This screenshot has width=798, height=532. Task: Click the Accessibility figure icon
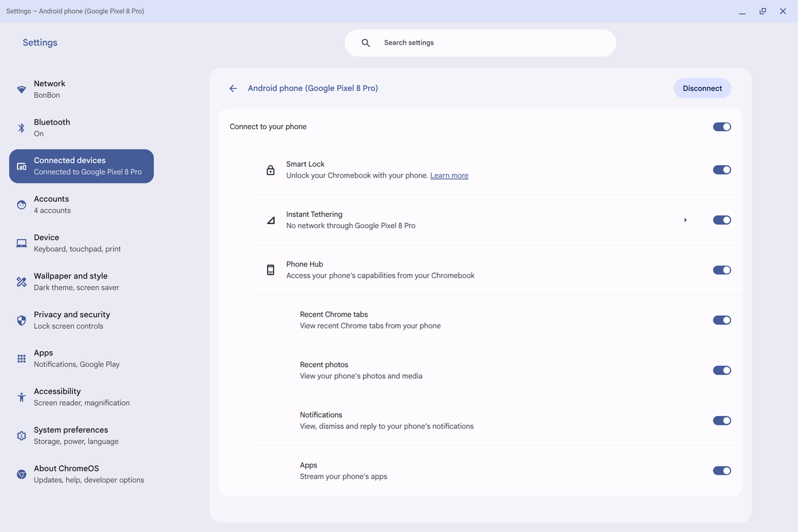(21, 397)
